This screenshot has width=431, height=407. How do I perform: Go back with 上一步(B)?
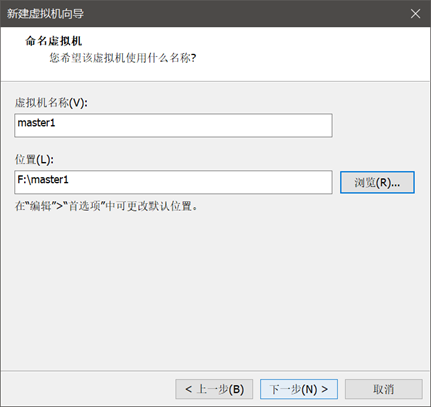[x=214, y=389]
